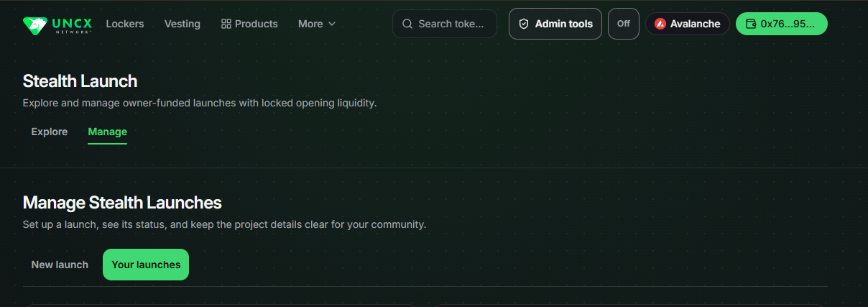
Task: Click the shield icon in Admin tools
Action: click(x=524, y=24)
